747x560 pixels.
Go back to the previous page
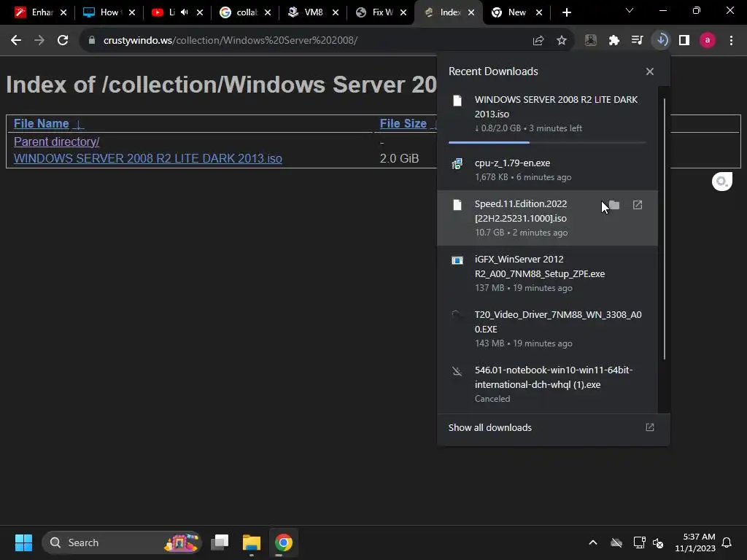[x=16, y=41]
